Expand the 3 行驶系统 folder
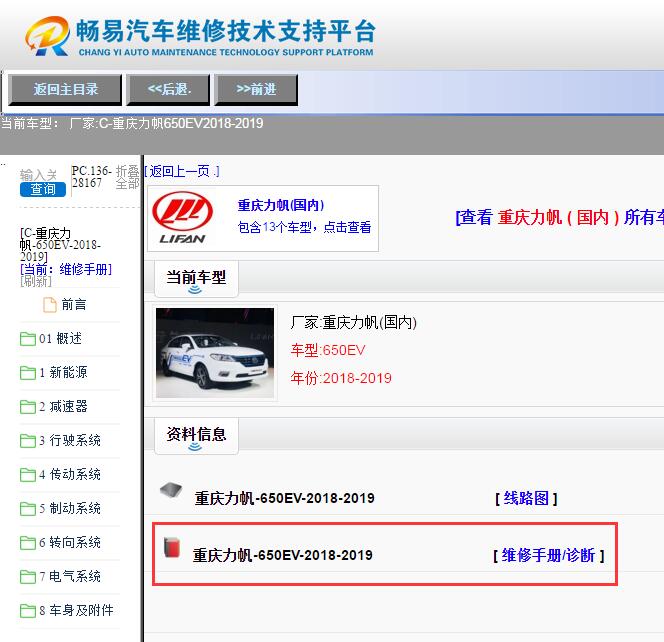This screenshot has height=642, width=664. 70,440
